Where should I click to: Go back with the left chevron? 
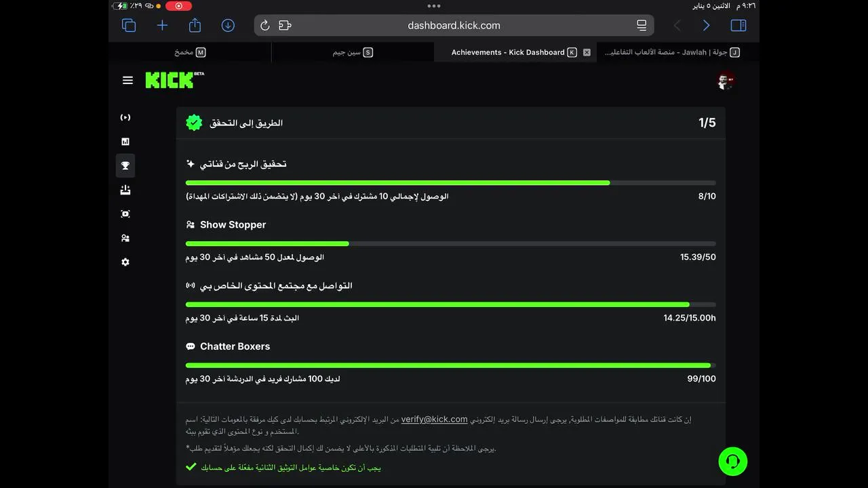[677, 26]
